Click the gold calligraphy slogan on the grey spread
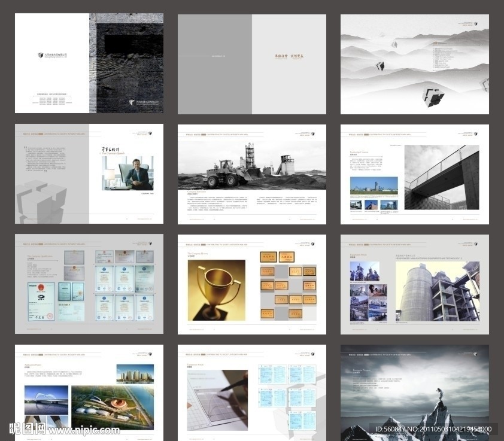The height and width of the screenshot is (441, 504). pos(290,56)
